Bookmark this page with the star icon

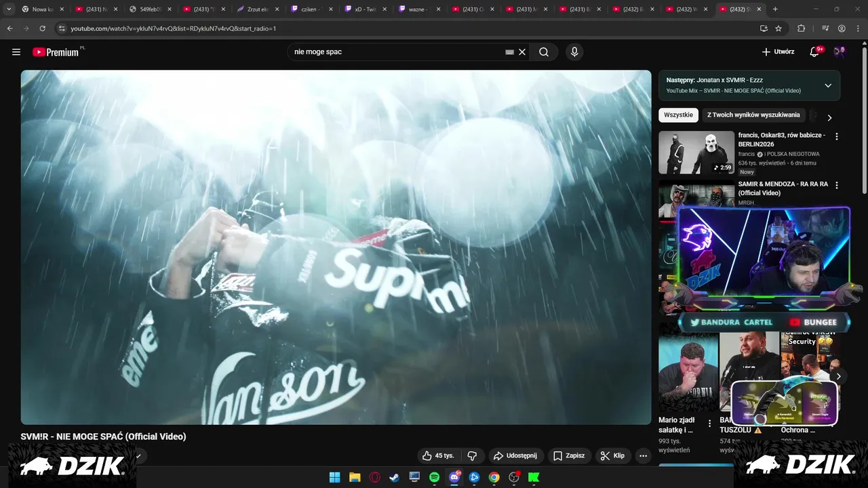point(778,28)
